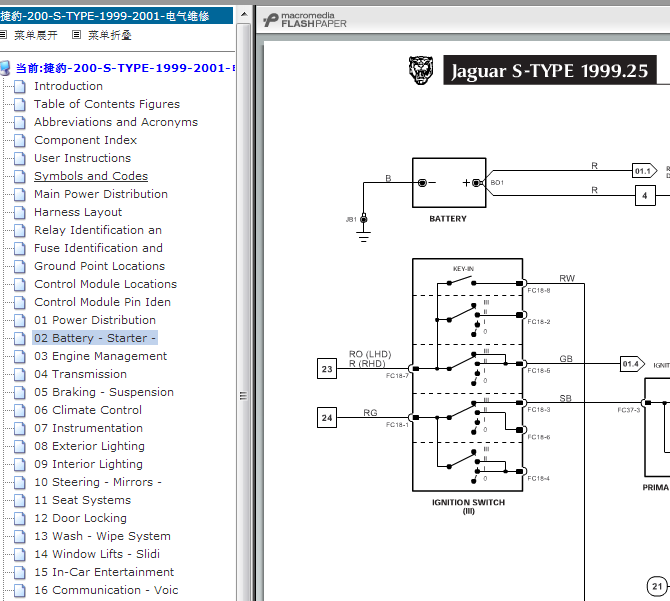Click the BATTERY component label
The height and width of the screenshot is (601, 670).
(448, 219)
